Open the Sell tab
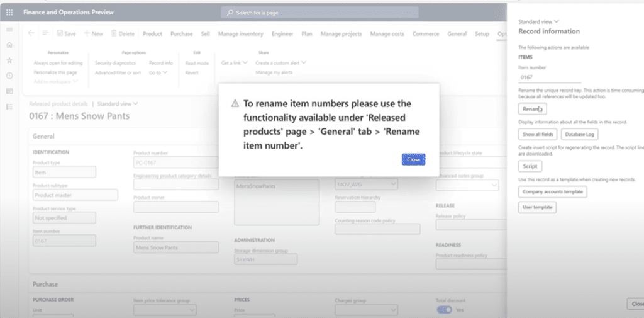 click(x=206, y=34)
